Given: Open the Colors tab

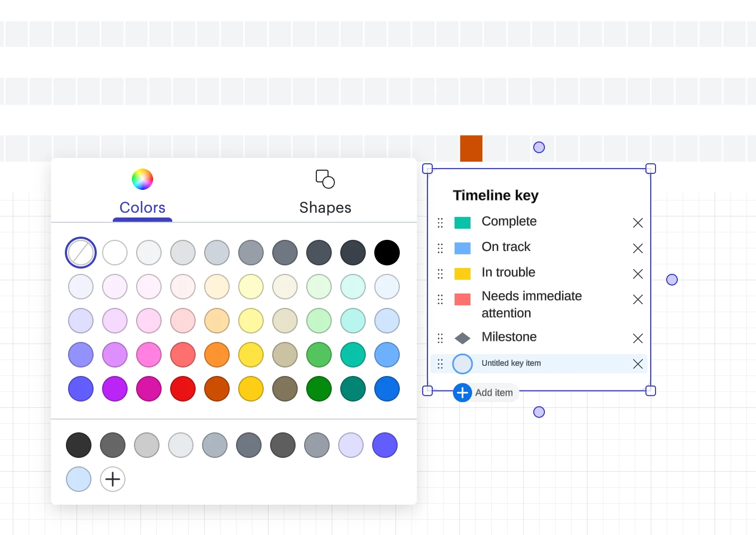Looking at the screenshot, I should [x=142, y=193].
